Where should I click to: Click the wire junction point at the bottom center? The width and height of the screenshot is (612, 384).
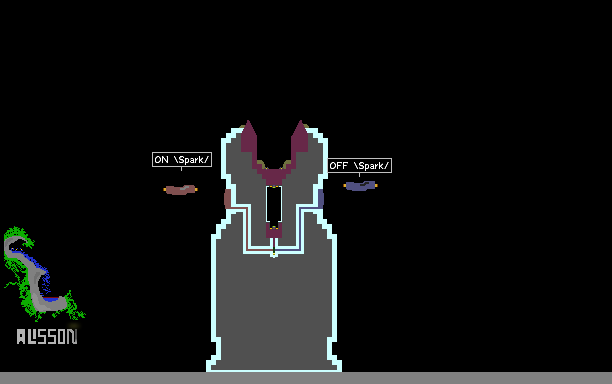274,254
